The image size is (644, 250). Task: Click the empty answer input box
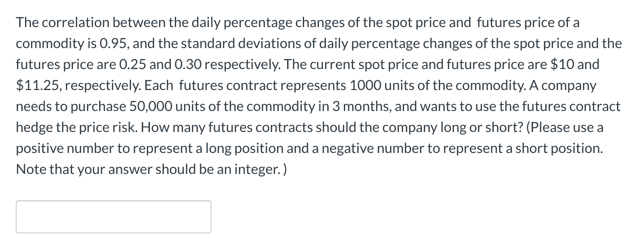114,217
